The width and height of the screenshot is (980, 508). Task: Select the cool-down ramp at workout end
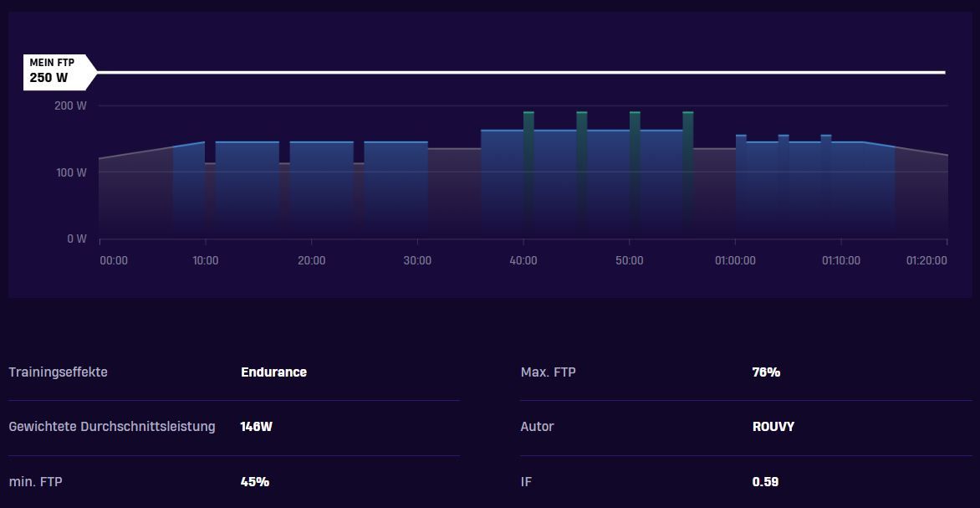(921, 194)
